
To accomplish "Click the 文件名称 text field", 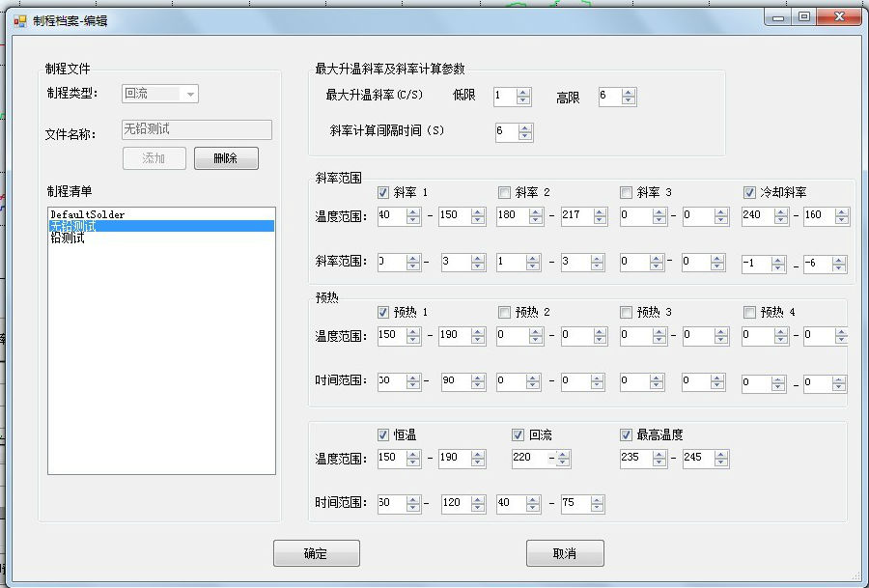I will [197, 129].
